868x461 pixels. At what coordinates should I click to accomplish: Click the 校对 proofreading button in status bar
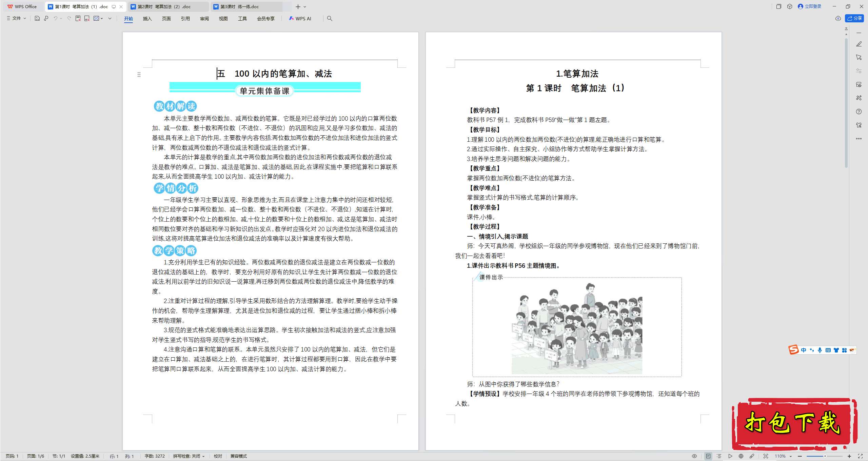click(218, 456)
